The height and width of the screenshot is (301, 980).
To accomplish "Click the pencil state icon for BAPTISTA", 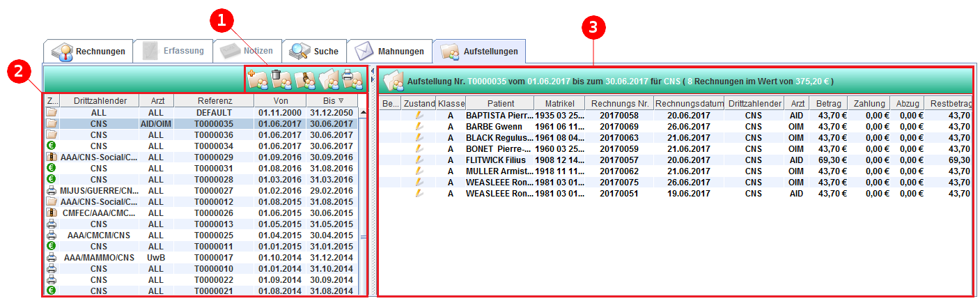I will click(419, 116).
